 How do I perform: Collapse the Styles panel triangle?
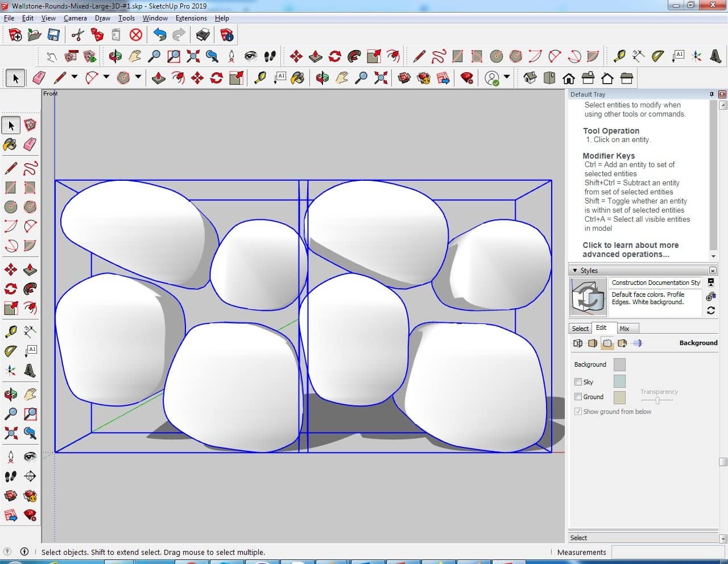(575, 271)
